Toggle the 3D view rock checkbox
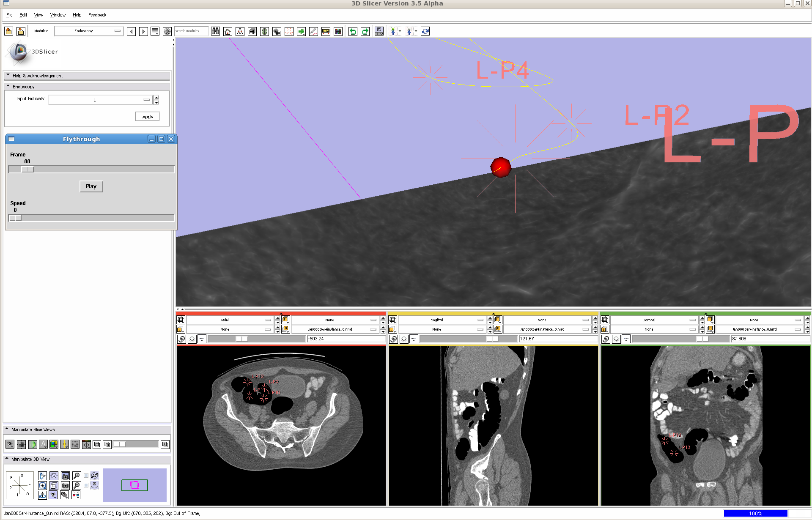 pyautogui.click(x=86, y=485)
